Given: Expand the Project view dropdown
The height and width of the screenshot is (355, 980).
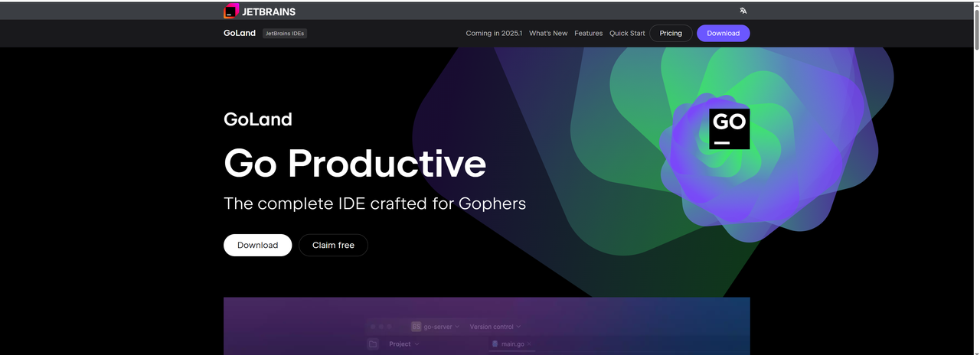Looking at the screenshot, I should coord(404,344).
